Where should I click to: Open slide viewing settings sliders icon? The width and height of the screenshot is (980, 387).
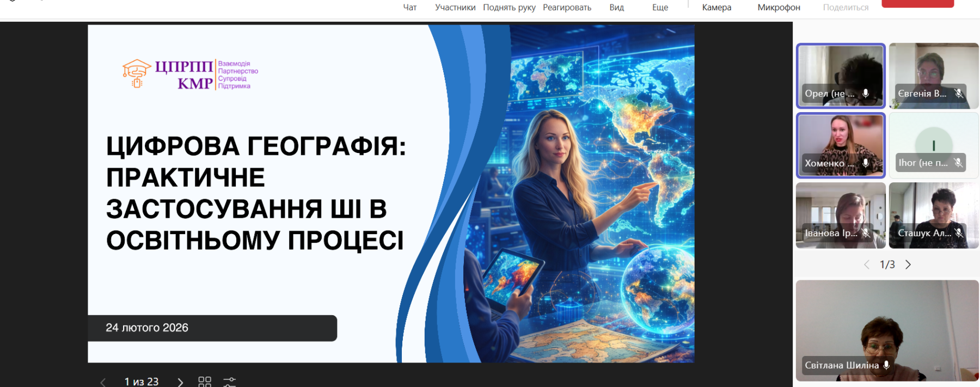[x=230, y=382]
